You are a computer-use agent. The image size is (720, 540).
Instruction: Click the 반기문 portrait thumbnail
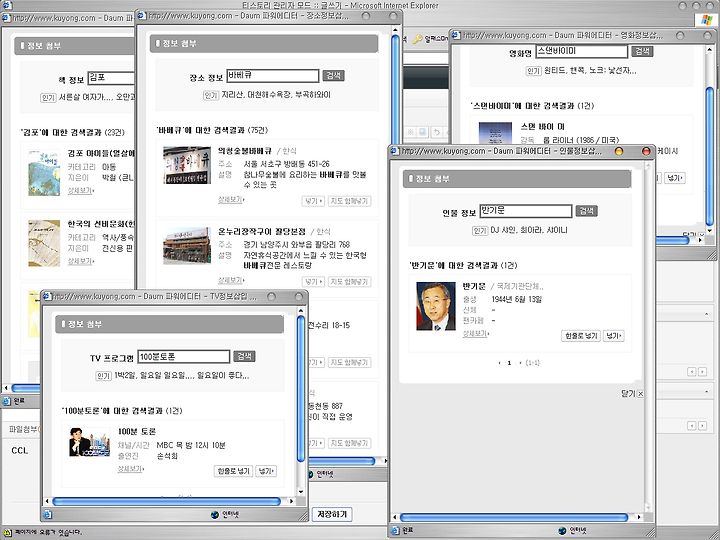tap(436, 306)
